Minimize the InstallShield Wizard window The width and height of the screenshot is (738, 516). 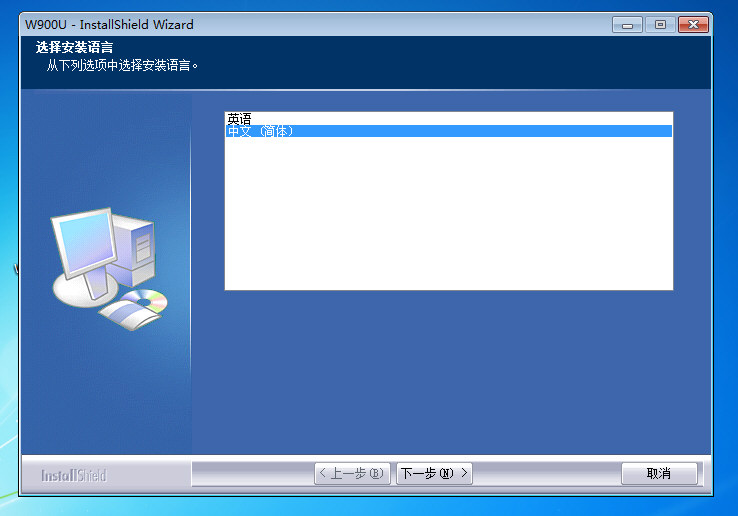click(x=627, y=24)
